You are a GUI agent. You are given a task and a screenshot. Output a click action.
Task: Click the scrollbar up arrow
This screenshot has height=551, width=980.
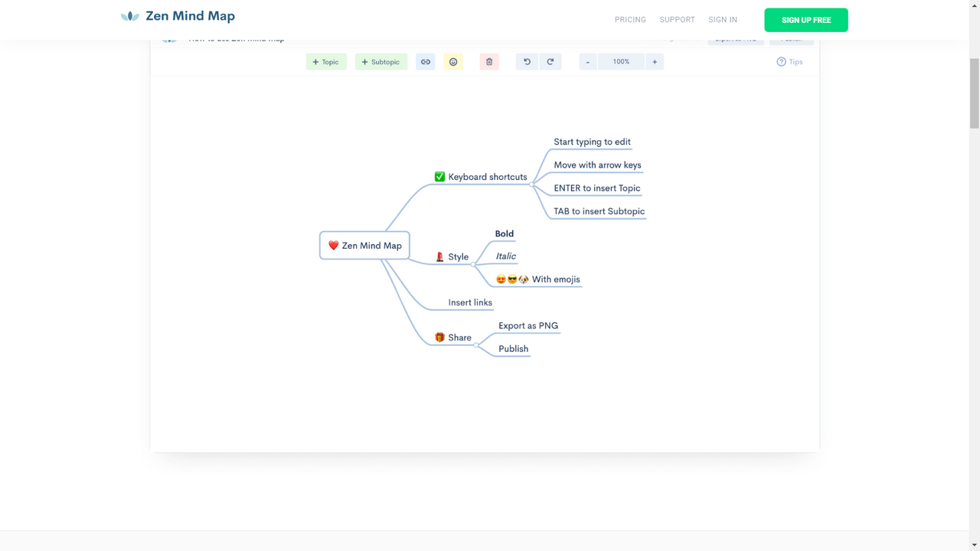coord(974,5)
